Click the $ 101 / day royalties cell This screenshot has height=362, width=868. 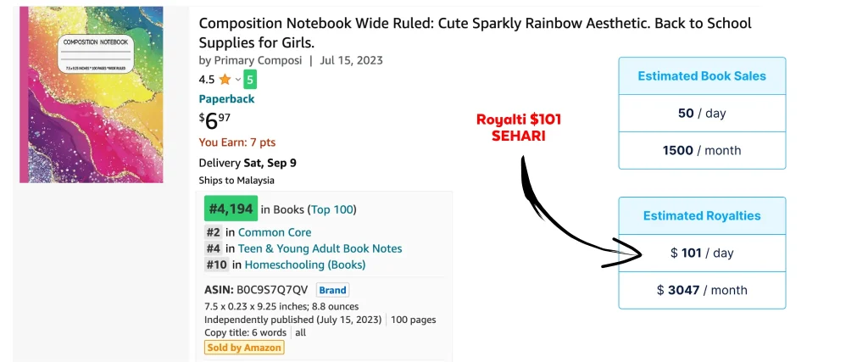[702, 253]
